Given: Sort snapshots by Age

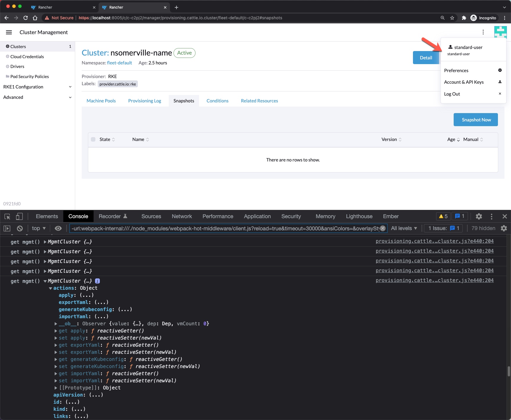Looking at the screenshot, I should 454,140.
